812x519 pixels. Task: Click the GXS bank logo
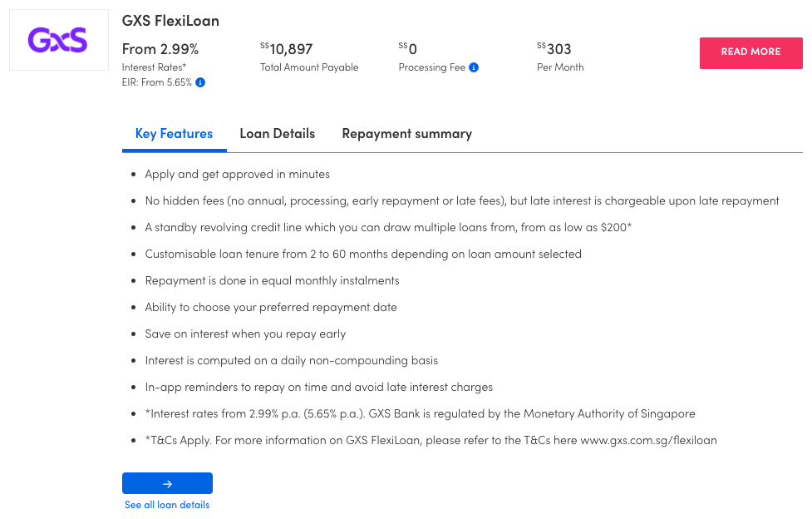[x=58, y=40]
